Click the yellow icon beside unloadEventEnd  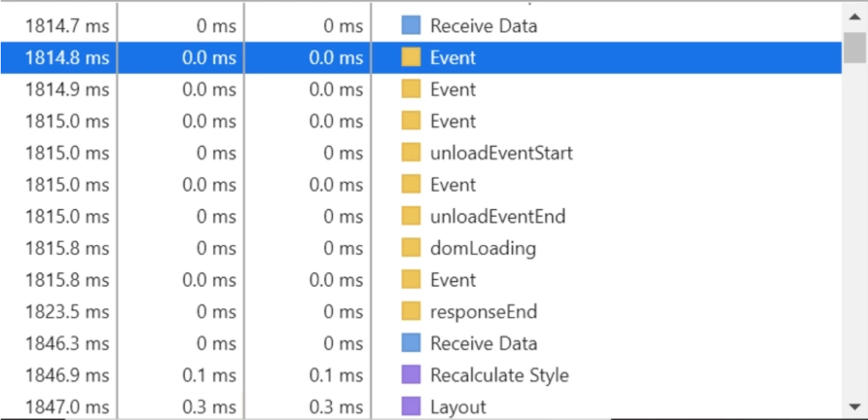click(411, 217)
